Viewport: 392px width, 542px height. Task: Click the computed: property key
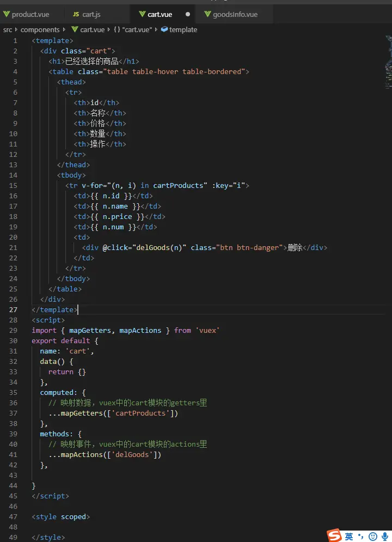coord(59,393)
